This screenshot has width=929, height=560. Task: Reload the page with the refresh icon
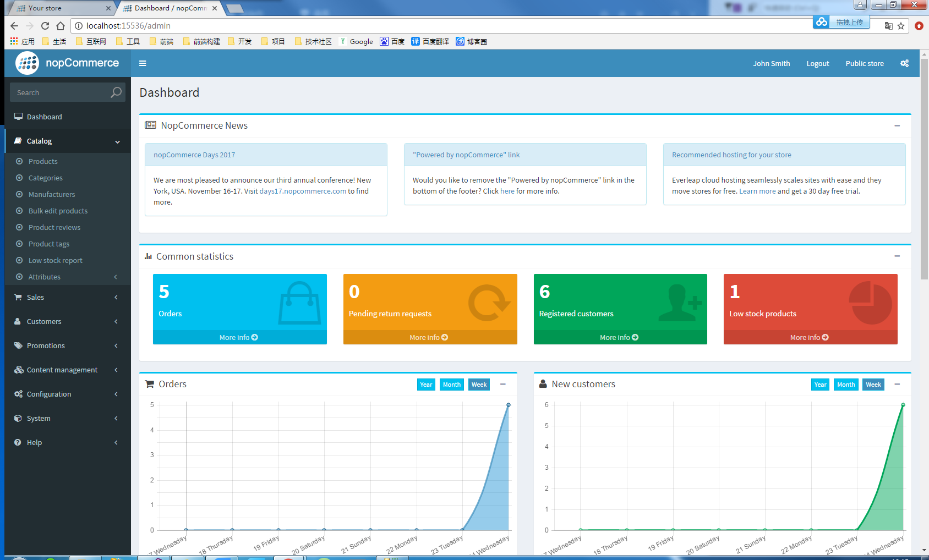[x=45, y=26]
